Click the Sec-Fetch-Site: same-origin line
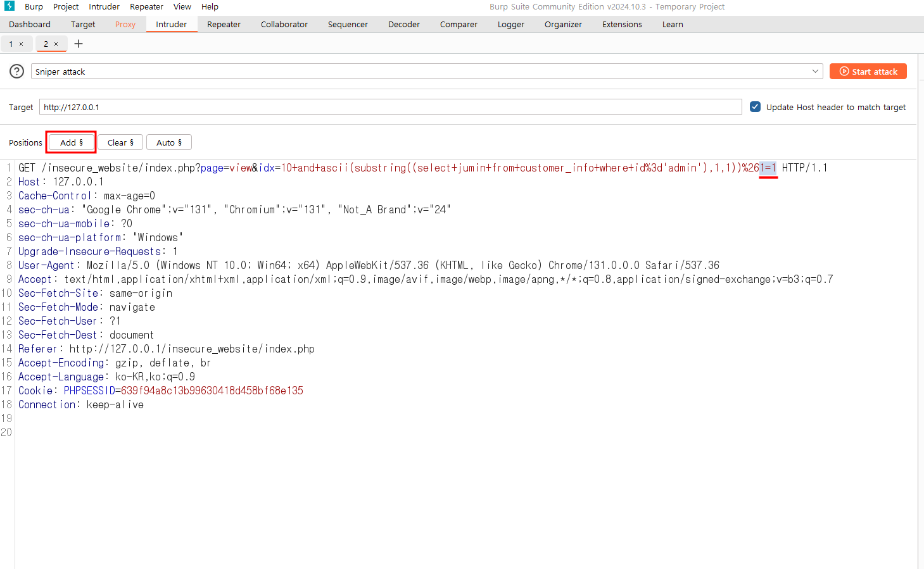Viewport: 924px width, 569px height. 95,293
